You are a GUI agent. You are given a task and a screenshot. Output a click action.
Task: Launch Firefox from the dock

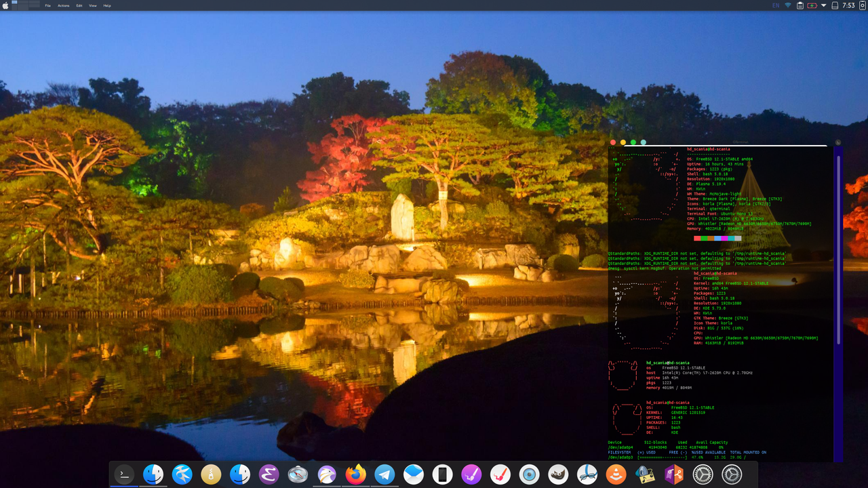[355, 474]
